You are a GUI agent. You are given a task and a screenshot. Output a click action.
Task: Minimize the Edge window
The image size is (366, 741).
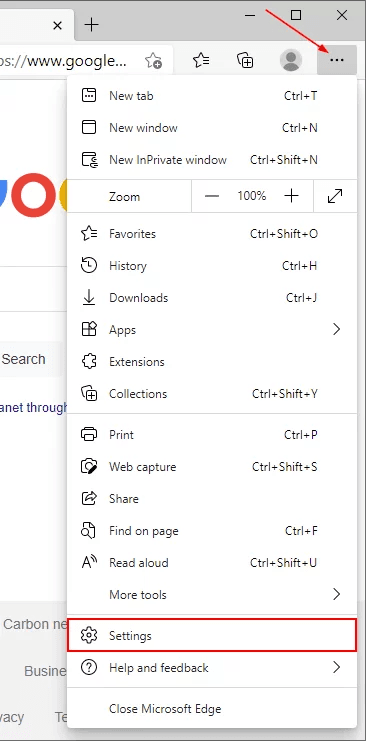coord(250,15)
